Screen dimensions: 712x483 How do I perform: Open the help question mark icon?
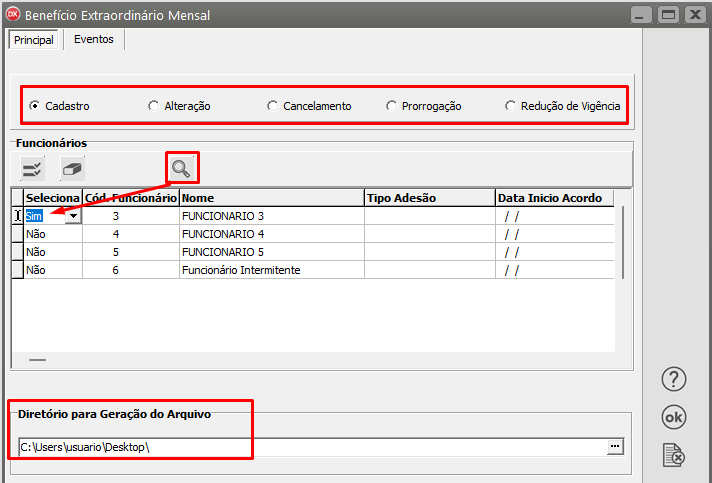tap(675, 379)
